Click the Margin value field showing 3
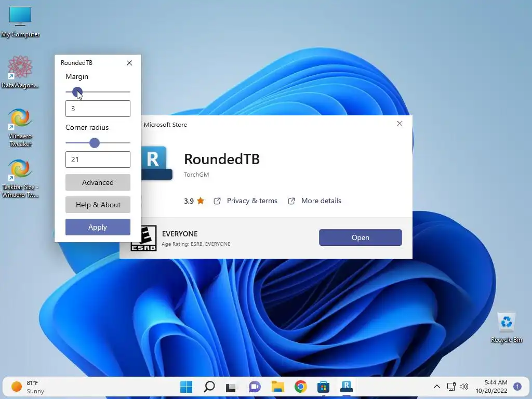Image resolution: width=532 pixels, height=399 pixels. (98, 109)
